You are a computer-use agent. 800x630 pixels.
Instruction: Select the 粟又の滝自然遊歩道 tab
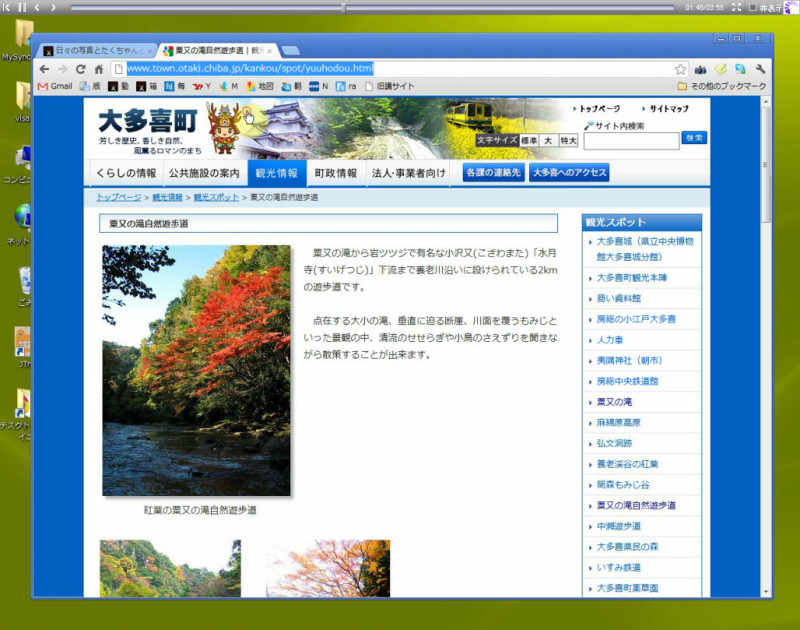pyautogui.click(x=217, y=51)
